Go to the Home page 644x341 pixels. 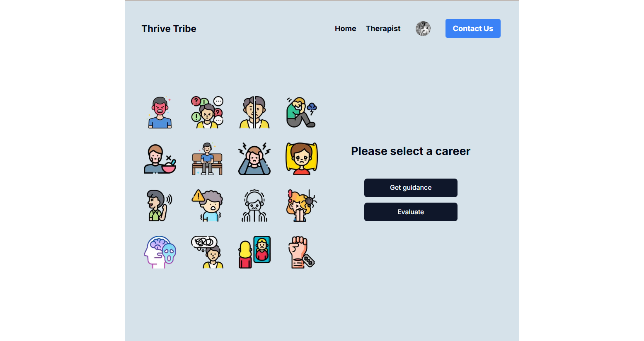tap(346, 29)
